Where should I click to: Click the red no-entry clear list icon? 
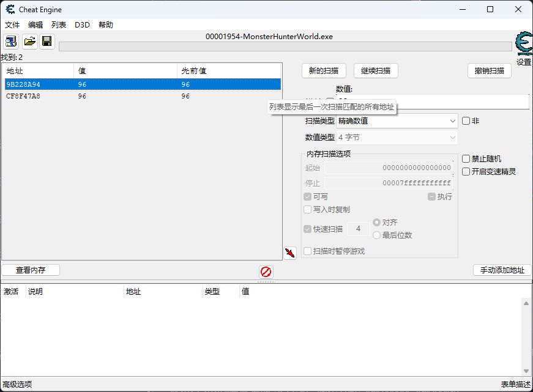click(x=266, y=272)
